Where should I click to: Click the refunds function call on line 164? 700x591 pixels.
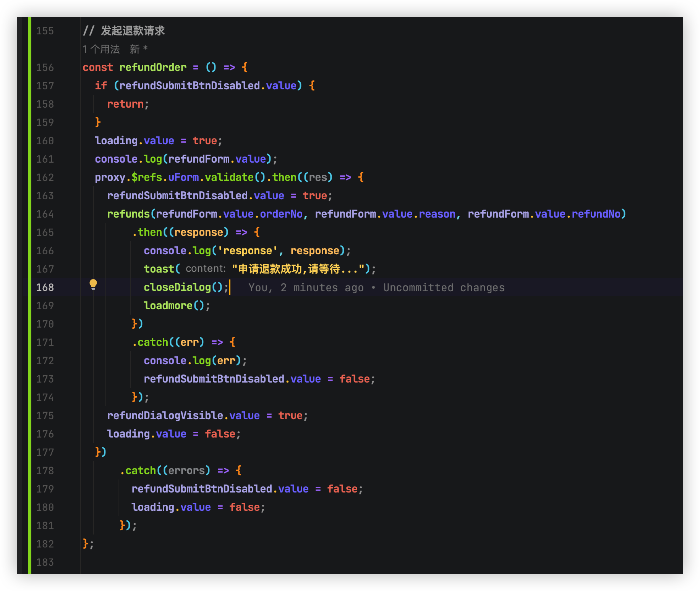pos(128,214)
